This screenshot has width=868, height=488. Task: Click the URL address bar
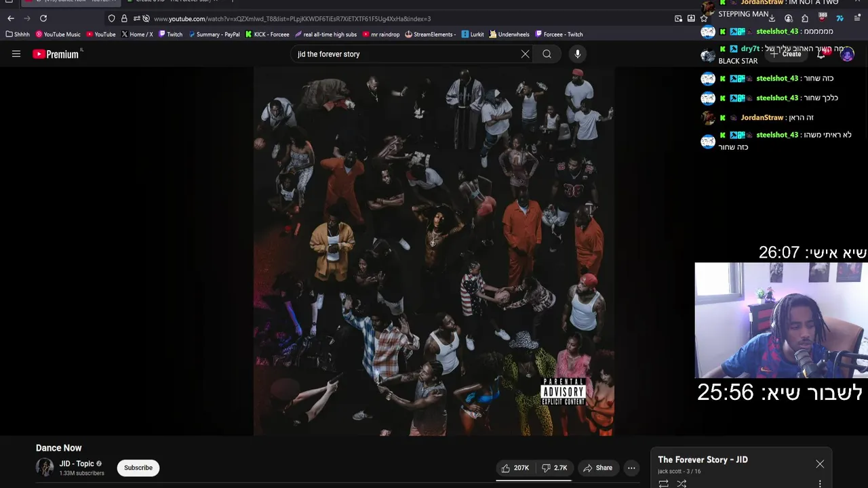coord(407,18)
